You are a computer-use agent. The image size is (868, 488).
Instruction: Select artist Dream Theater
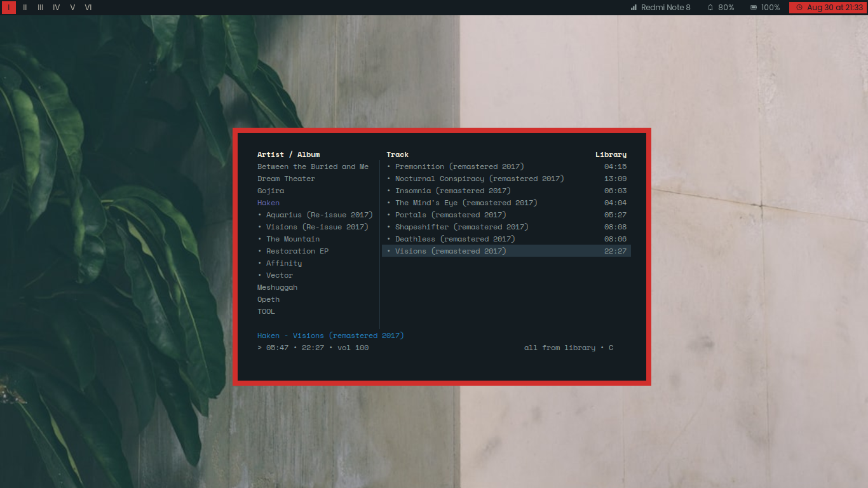(x=286, y=179)
